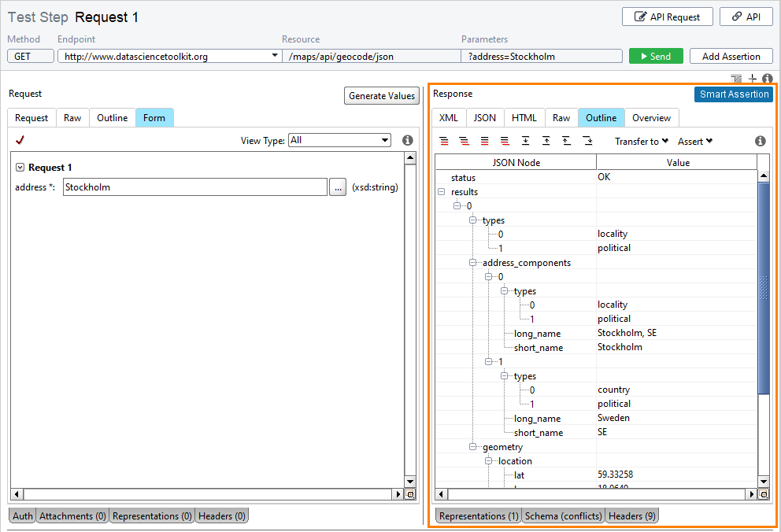Click response scrollbar down arrow
The width and height of the screenshot is (781, 532).
point(763,481)
